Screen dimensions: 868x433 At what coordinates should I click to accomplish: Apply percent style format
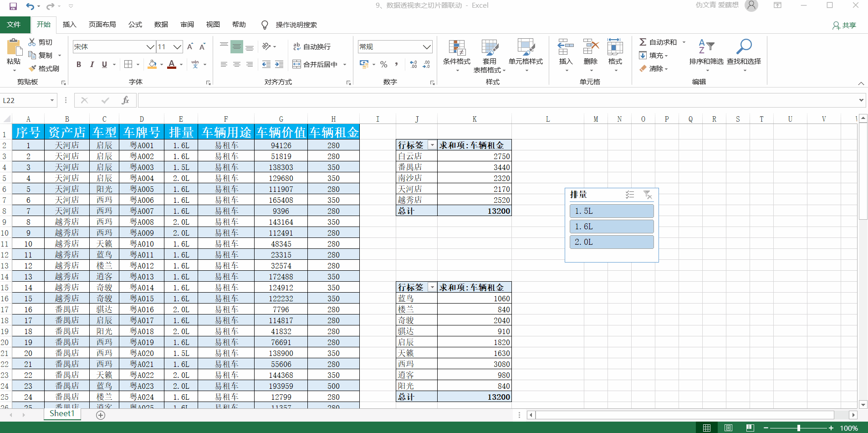click(x=384, y=64)
